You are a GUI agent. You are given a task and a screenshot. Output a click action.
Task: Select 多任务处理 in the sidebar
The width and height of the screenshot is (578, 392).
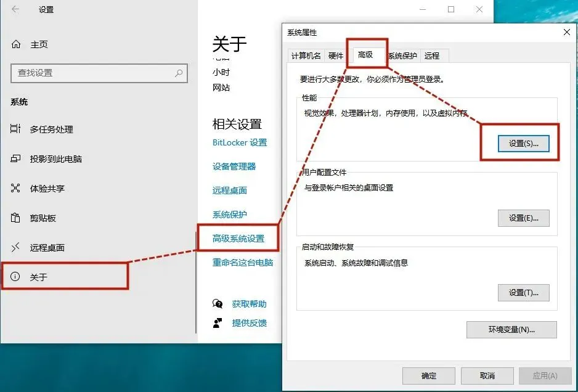[46, 129]
